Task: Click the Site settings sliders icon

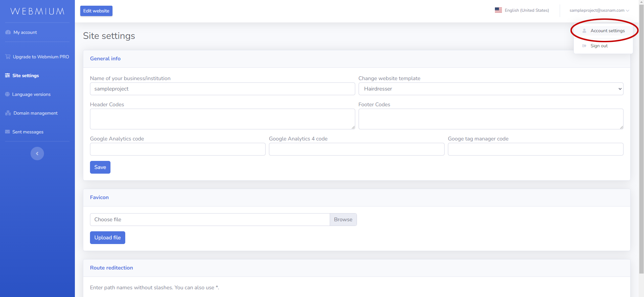Action: pyautogui.click(x=7, y=75)
